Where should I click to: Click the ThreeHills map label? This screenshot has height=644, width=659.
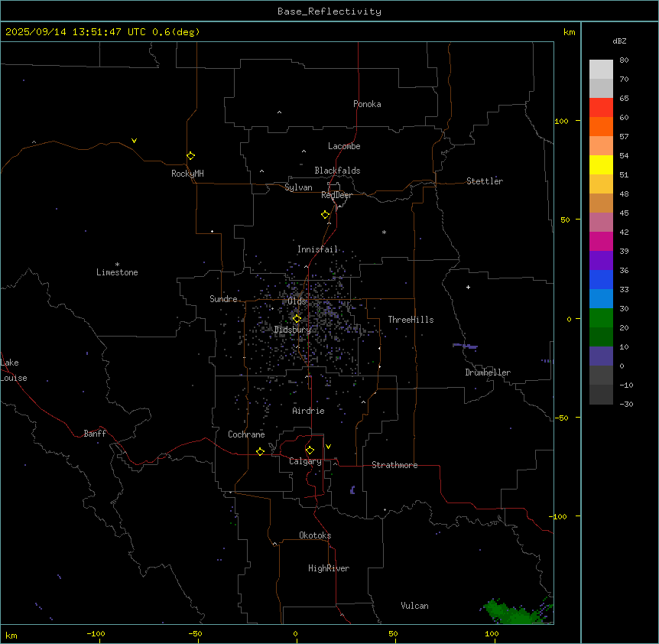click(411, 320)
